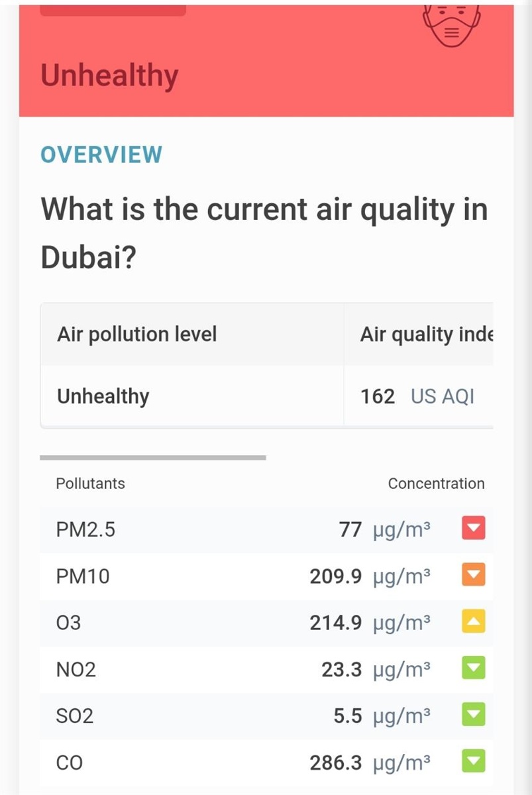This screenshot has width=532, height=795.
Task: Click the 162 US AQI value
Action: (417, 396)
